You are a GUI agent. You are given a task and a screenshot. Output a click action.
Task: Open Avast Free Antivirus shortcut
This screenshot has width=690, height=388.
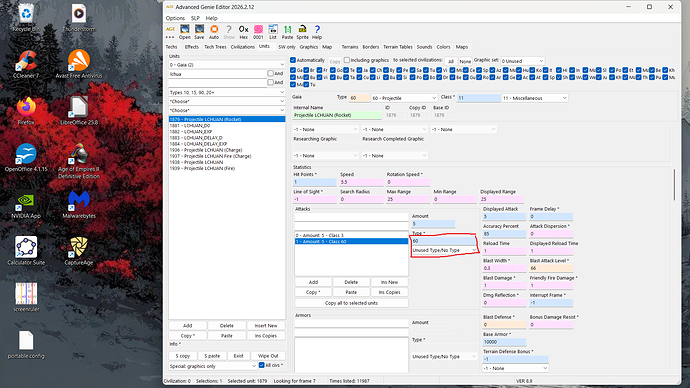[79, 64]
